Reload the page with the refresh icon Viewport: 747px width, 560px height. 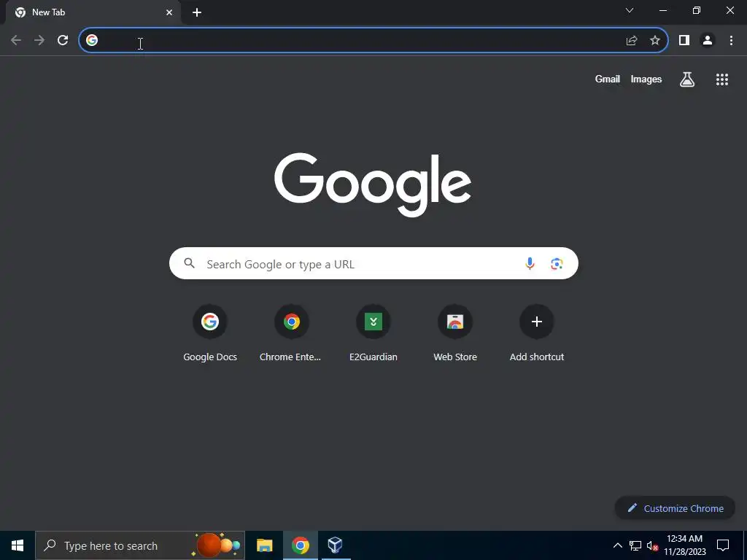pyautogui.click(x=63, y=41)
